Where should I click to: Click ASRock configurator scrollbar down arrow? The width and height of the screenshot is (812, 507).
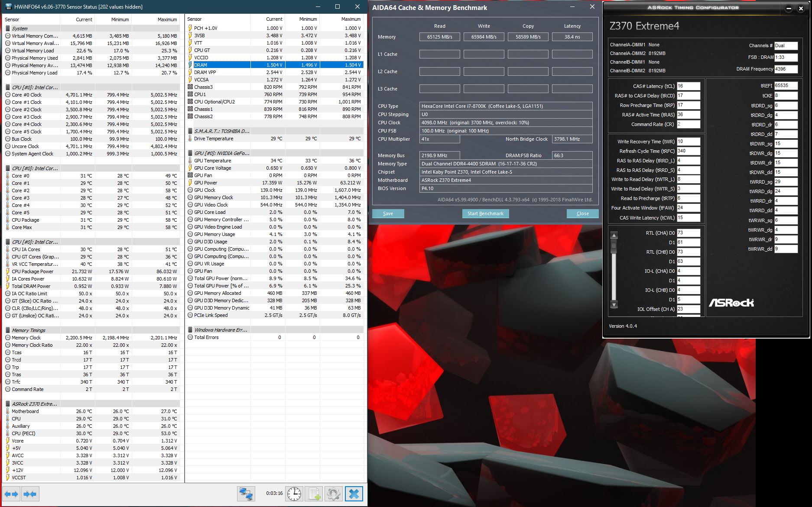point(614,304)
